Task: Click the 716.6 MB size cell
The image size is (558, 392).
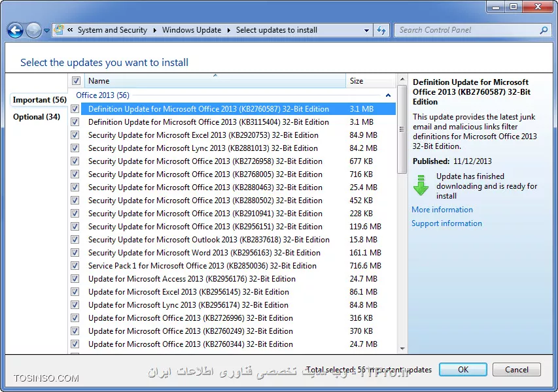Action: pos(365,265)
